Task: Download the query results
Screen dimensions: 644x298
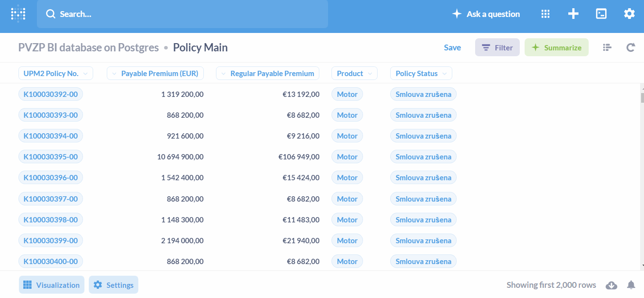Action: coord(611,285)
